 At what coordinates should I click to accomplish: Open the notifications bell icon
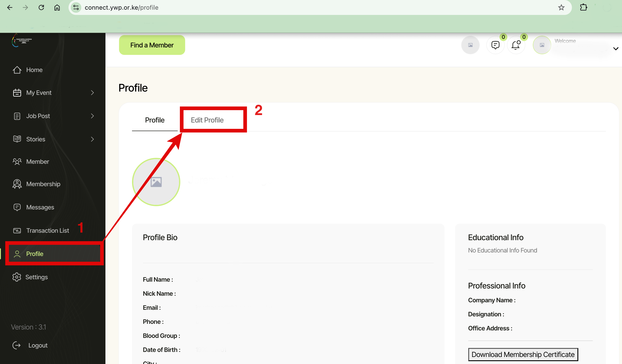[x=516, y=45]
